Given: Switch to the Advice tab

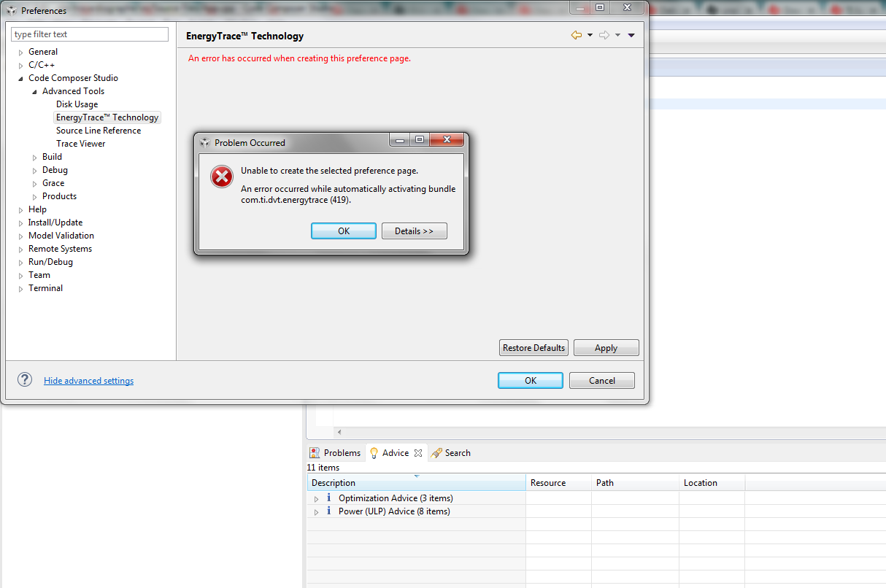Looking at the screenshot, I should (395, 453).
